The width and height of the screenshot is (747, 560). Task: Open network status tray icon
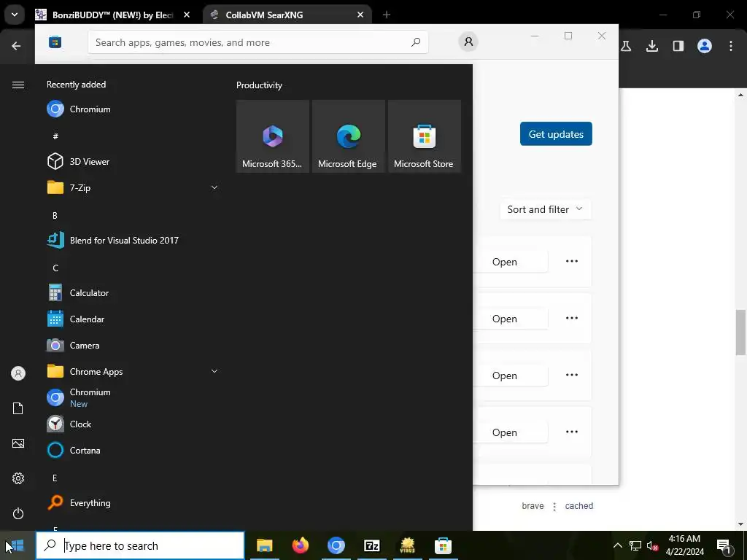(635, 545)
